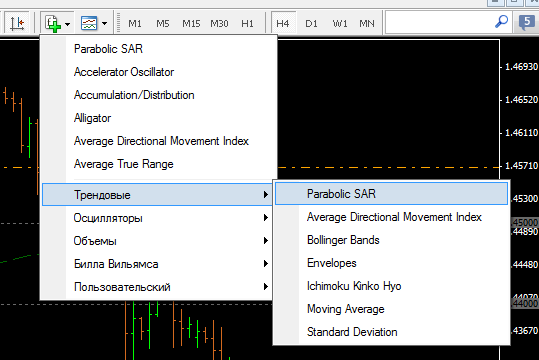Click the orange dashed horizontal price line
539x360 pixels.
[x=388, y=167]
